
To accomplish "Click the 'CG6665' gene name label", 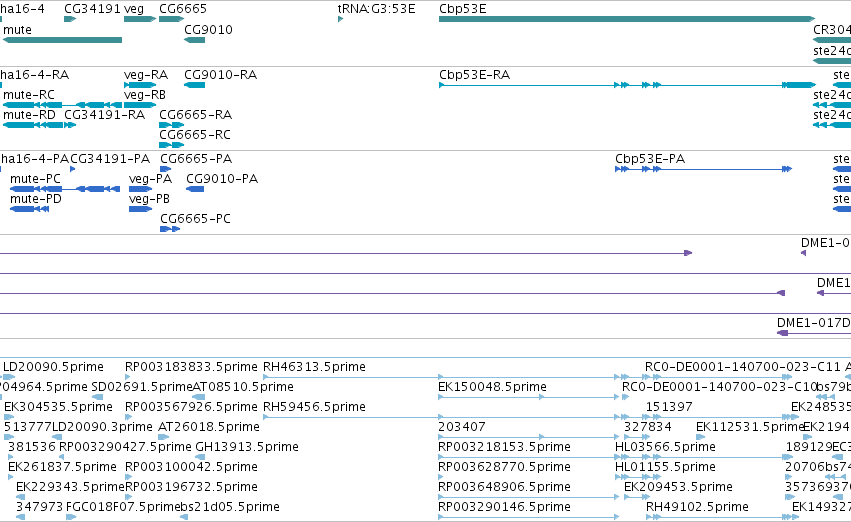I will tap(183, 9).
